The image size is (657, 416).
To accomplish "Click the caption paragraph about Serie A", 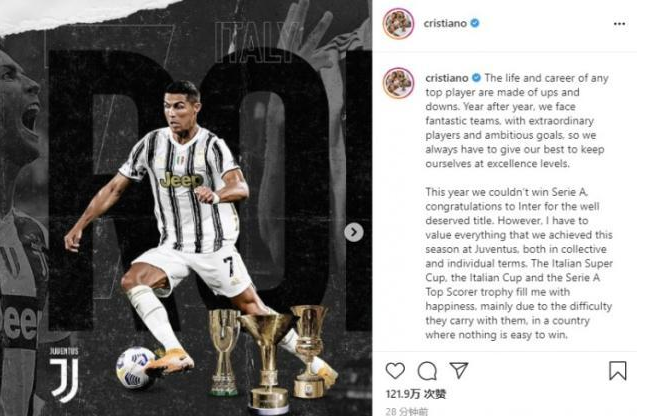I will (x=519, y=263).
